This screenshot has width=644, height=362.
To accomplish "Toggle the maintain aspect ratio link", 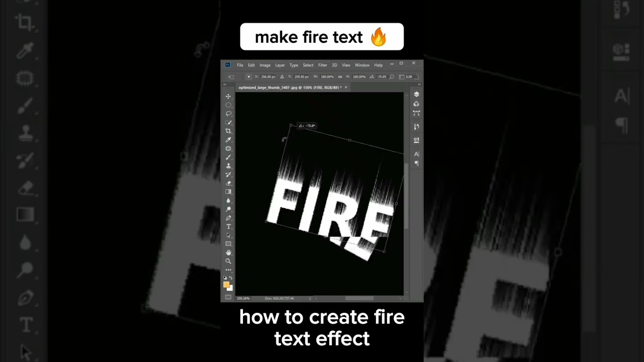I will point(340,76).
